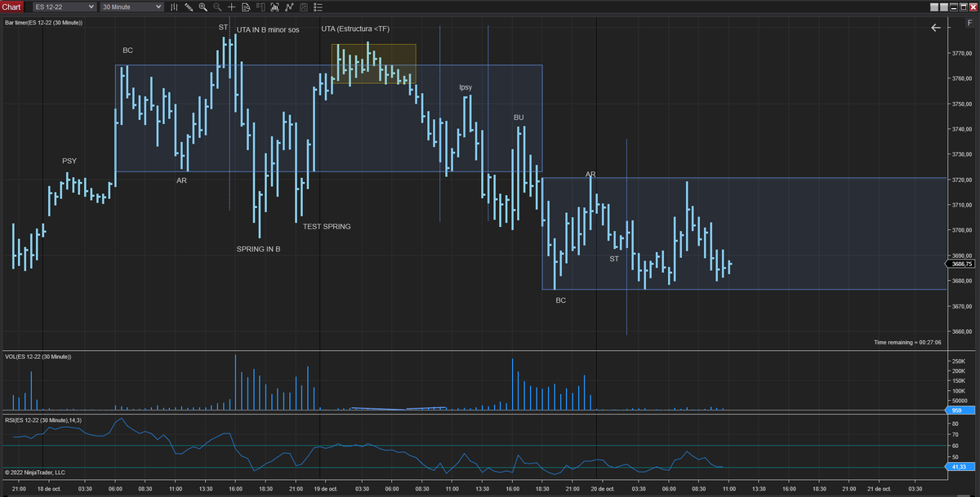980x497 pixels.
Task: Minimize the chart window
Action: (954, 7)
